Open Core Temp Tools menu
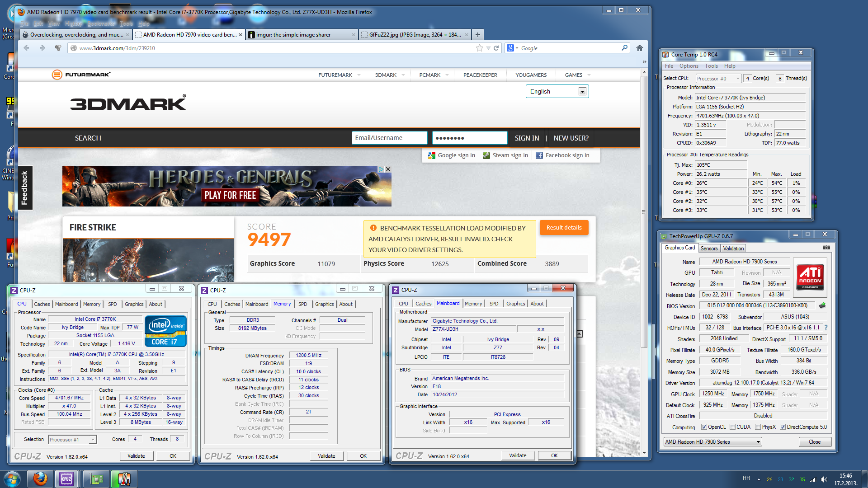Viewport: 868px width, 488px height. coord(711,66)
